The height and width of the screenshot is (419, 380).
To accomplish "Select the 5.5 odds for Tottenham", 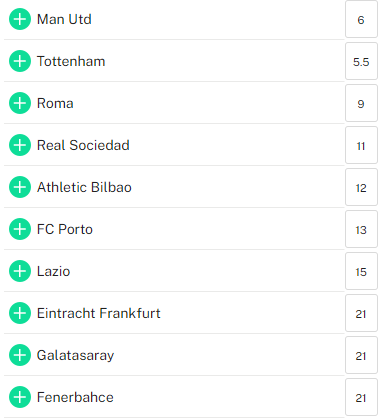I will coord(361,61).
